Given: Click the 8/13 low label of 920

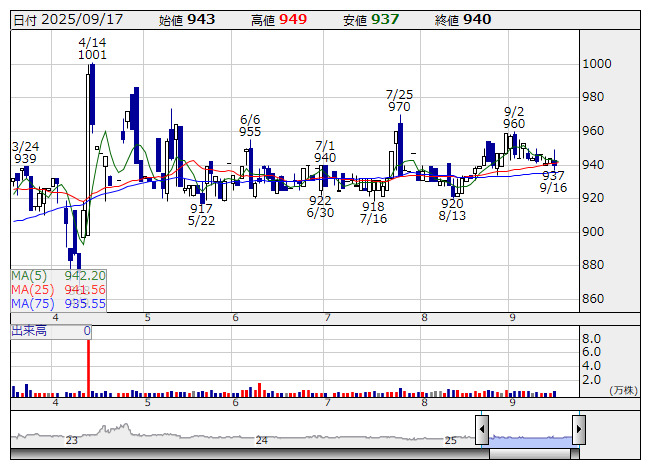Looking at the screenshot, I should [x=452, y=209].
